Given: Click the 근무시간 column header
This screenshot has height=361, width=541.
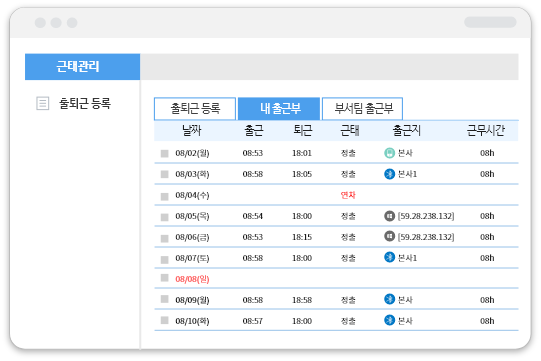Looking at the screenshot, I should pos(485,130).
